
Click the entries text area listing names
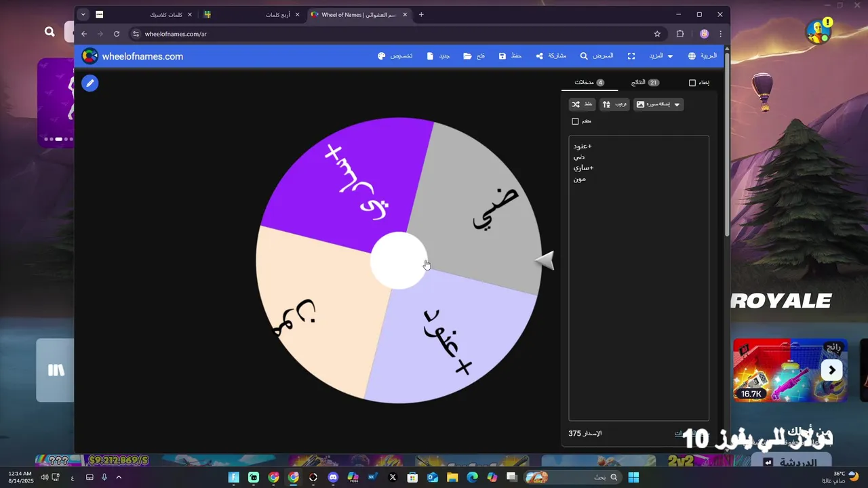(x=639, y=278)
